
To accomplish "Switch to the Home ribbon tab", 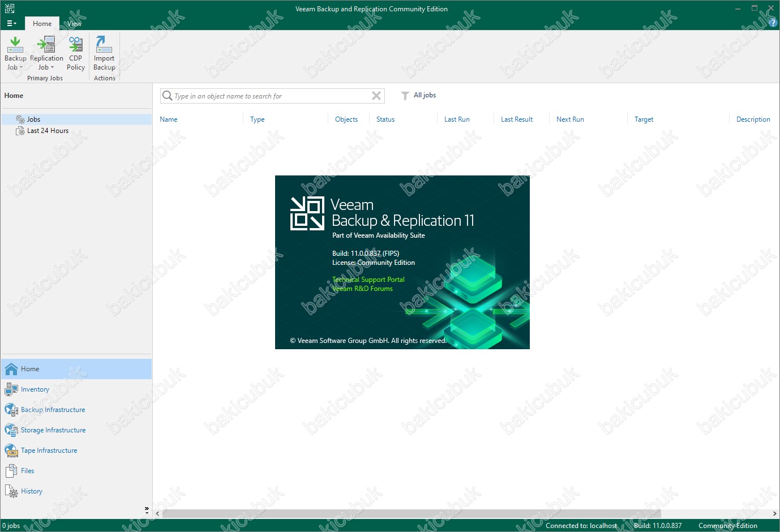I will pos(42,24).
